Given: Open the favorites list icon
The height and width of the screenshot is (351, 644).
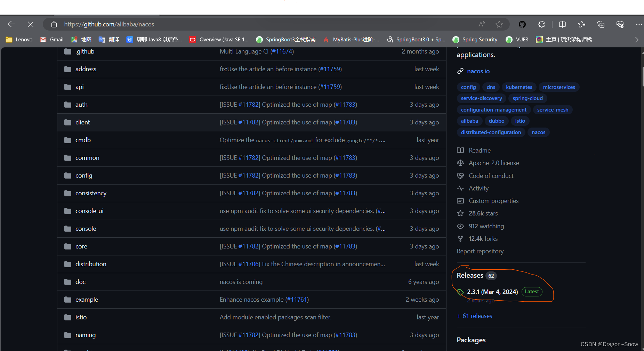Looking at the screenshot, I should (x=582, y=24).
